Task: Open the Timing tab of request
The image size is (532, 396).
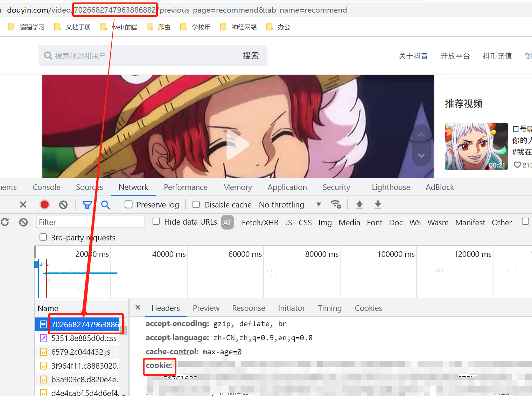Action: (330, 308)
